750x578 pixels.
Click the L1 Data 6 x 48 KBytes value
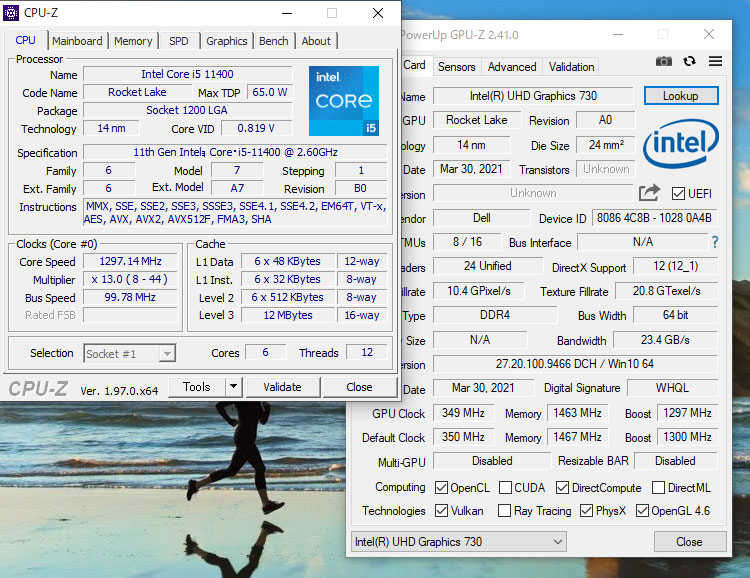click(x=288, y=261)
